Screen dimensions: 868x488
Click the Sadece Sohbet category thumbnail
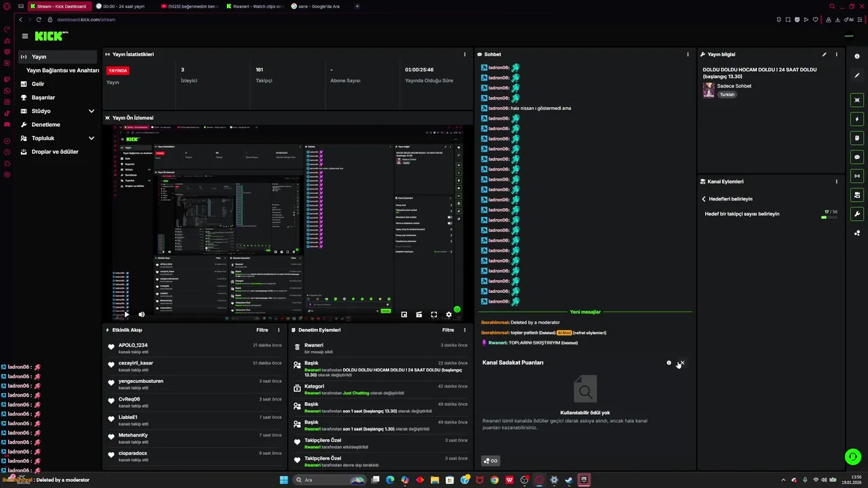pos(709,90)
